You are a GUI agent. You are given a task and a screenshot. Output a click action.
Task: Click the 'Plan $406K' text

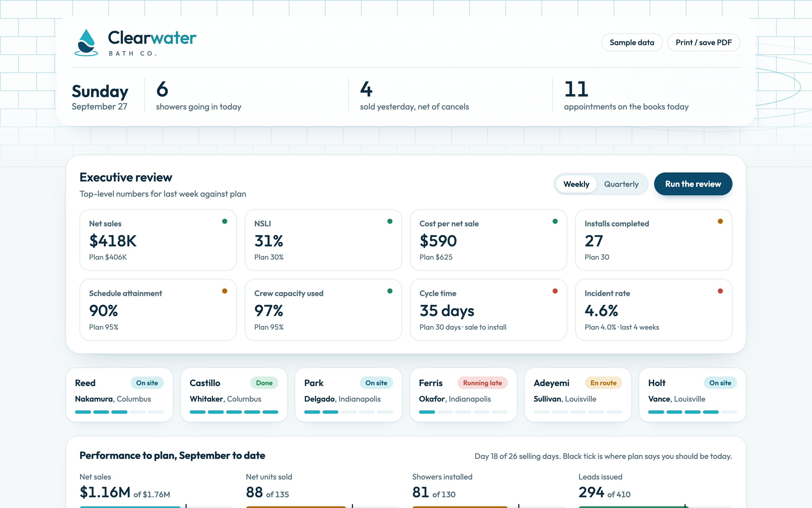pyautogui.click(x=108, y=257)
